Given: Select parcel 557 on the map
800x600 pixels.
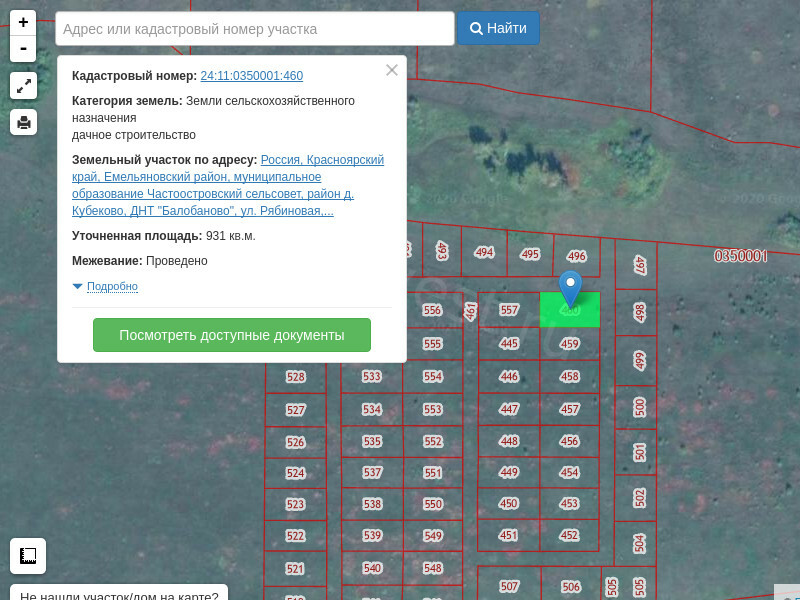Looking at the screenshot, I should 509,310.
